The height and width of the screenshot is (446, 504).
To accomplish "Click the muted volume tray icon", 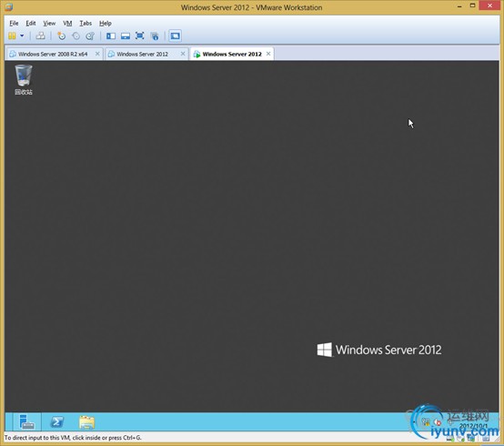I will (x=438, y=422).
